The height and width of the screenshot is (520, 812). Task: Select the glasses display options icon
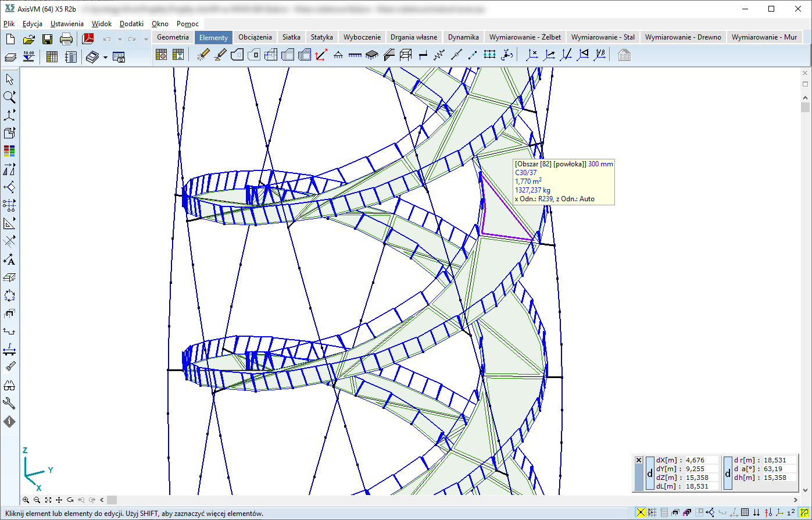tap(9, 386)
